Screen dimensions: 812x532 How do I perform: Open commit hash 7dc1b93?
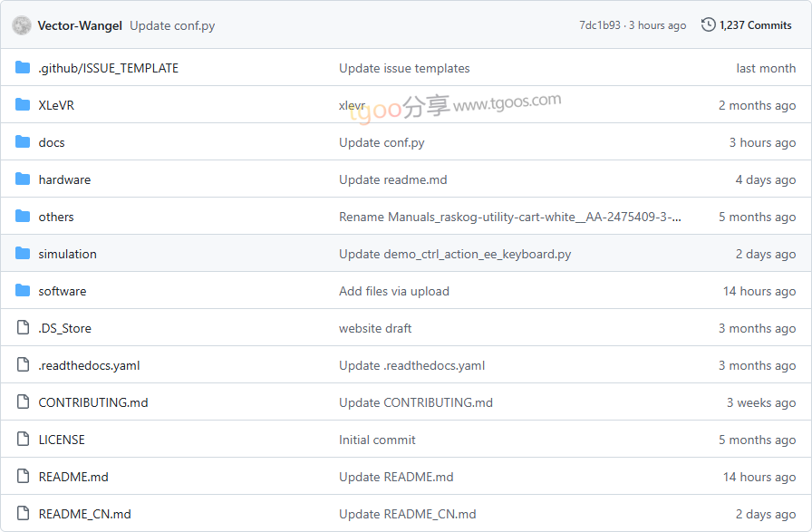(599, 25)
